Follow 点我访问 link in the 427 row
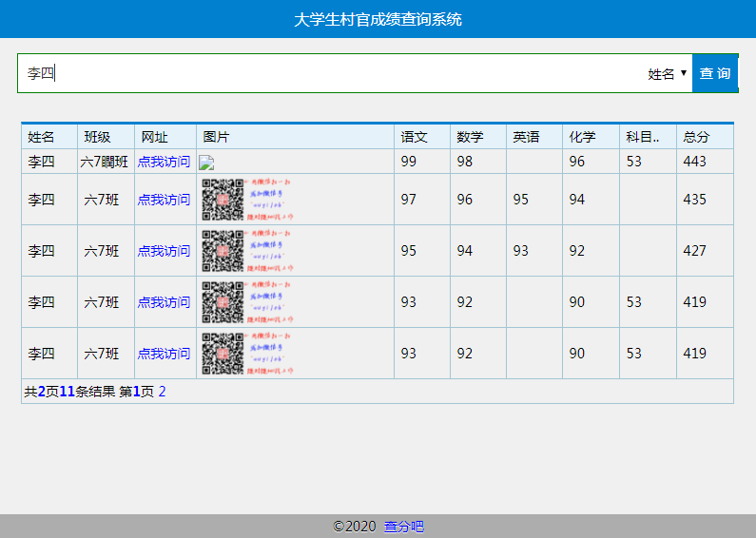 164,251
